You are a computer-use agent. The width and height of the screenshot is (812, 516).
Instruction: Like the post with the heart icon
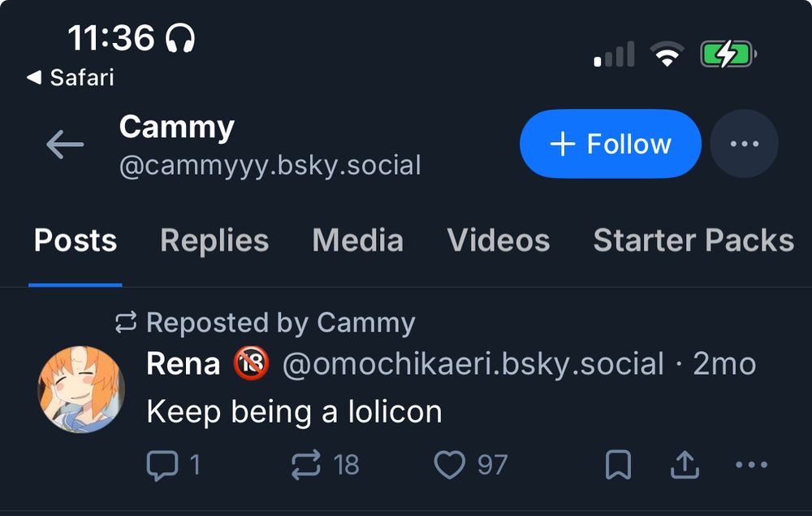449,465
